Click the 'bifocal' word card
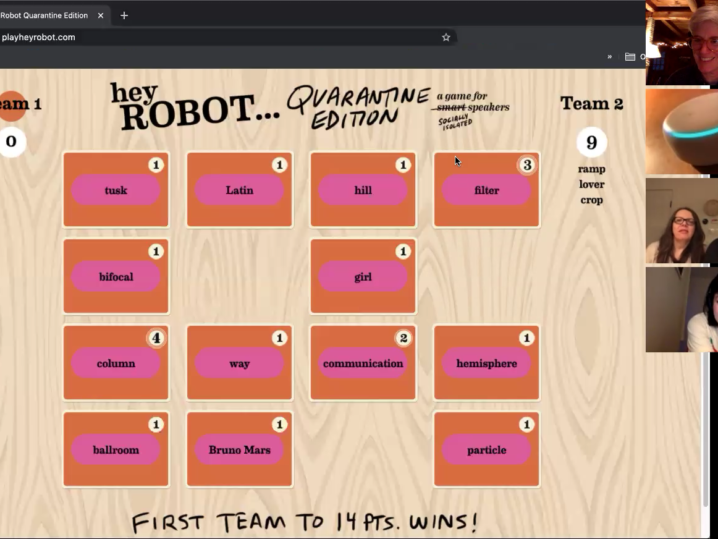Image resolution: width=718 pixels, height=539 pixels. tap(116, 277)
